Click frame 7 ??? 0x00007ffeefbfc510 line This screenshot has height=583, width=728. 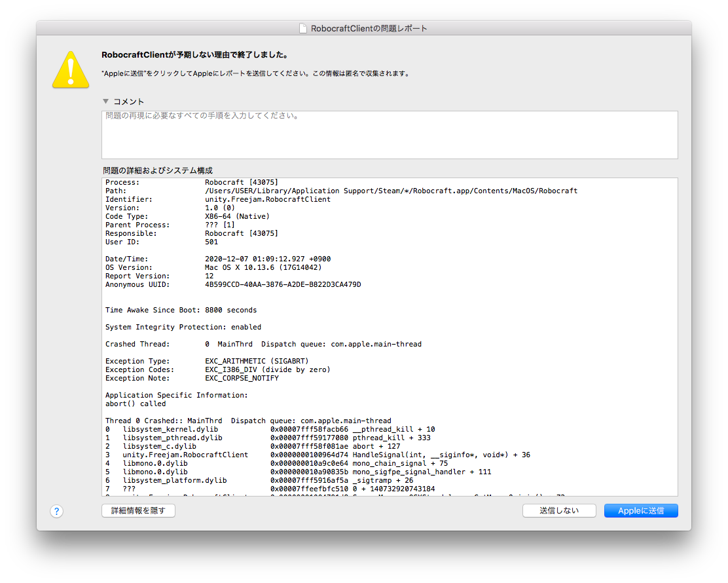pyautogui.click(x=270, y=489)
